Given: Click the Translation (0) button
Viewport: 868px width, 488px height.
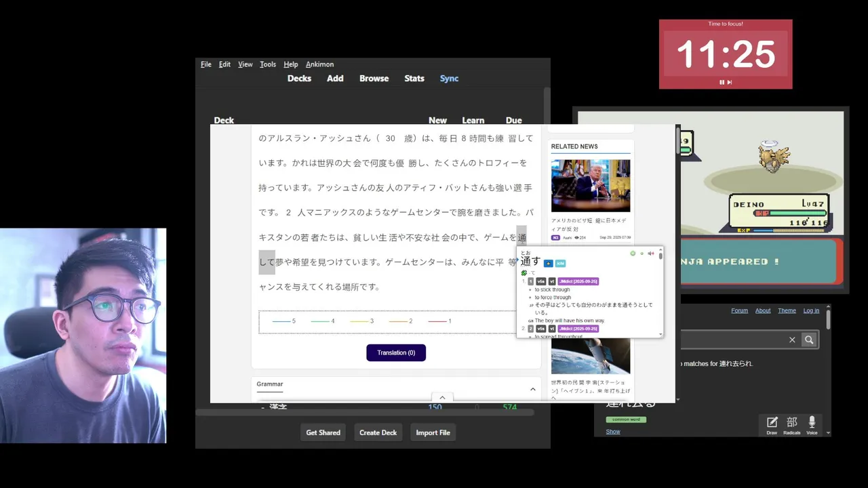Looking at the screenshot, I should [396, 352].
